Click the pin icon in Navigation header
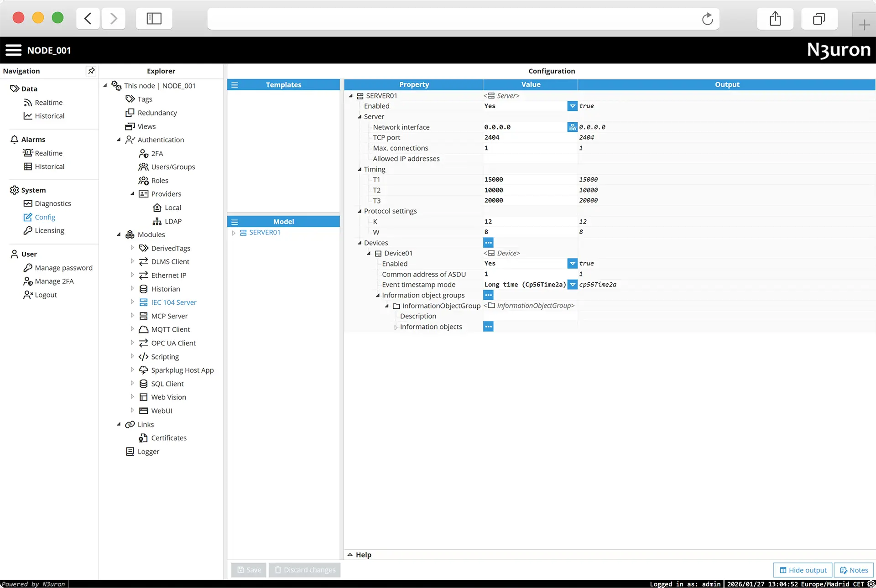The image size is (876, 588). point(91,71)
